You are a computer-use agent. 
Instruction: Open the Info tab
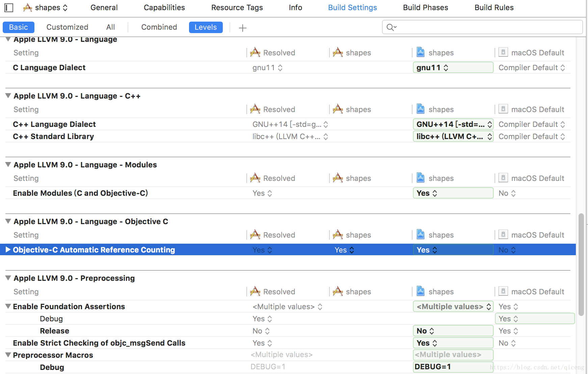295,7
